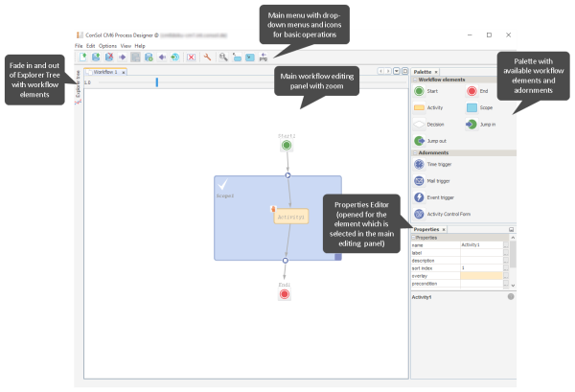Collapse the Workflow elements section

pyautogui.click(x=414, y=80)
